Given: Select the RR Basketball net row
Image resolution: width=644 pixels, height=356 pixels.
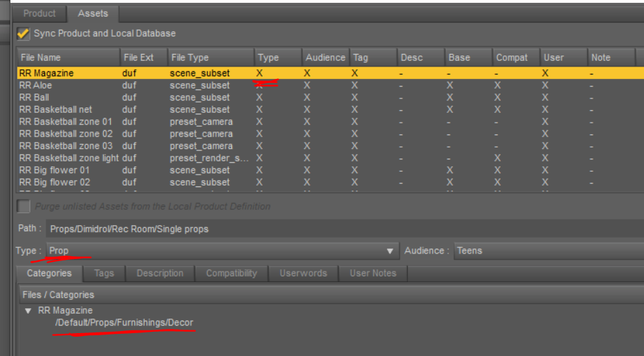Looking at the screenshot, I should [330, 109].
